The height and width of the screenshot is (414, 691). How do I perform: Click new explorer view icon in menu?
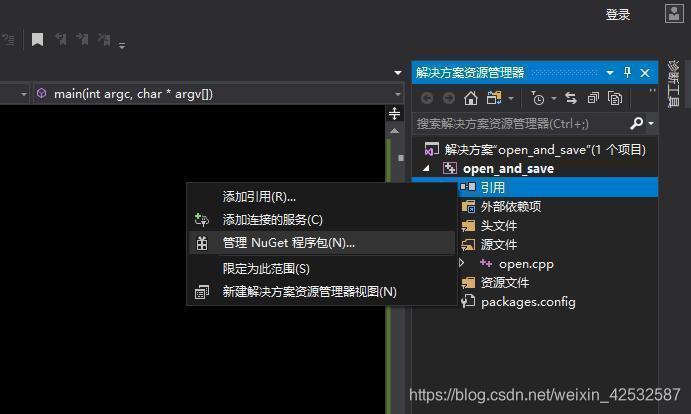[202, 292]
